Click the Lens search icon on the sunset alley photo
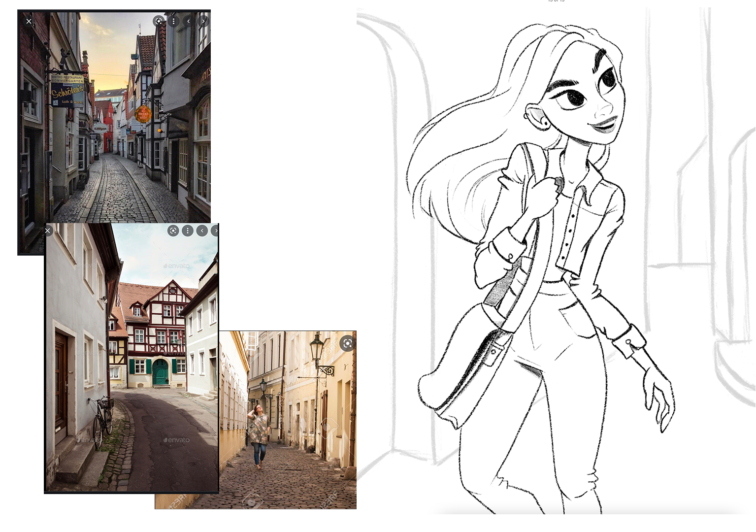The height and width of the screenshot is (532, 756). point(159,21)
